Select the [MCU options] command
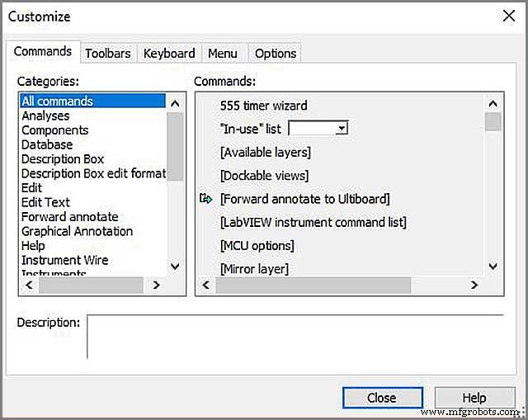The width and height of the screenshot is (528, 420). pos(257,246)
